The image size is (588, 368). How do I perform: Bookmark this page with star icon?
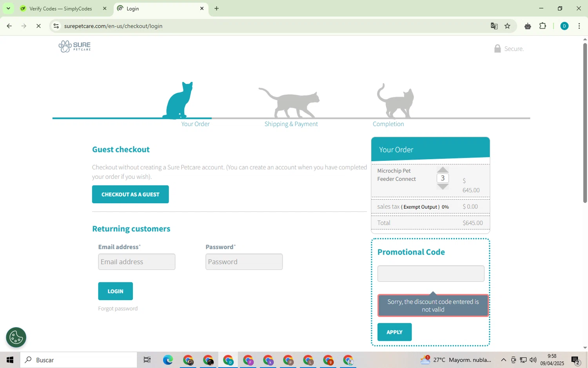(x=507, y=26)
